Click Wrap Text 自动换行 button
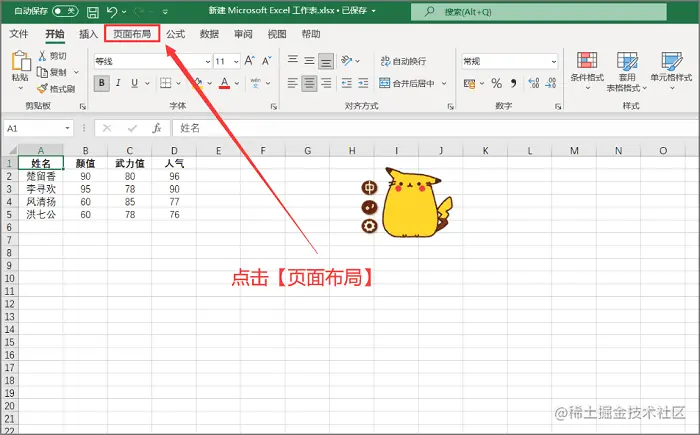700x435 pixels. coord(403,61)
